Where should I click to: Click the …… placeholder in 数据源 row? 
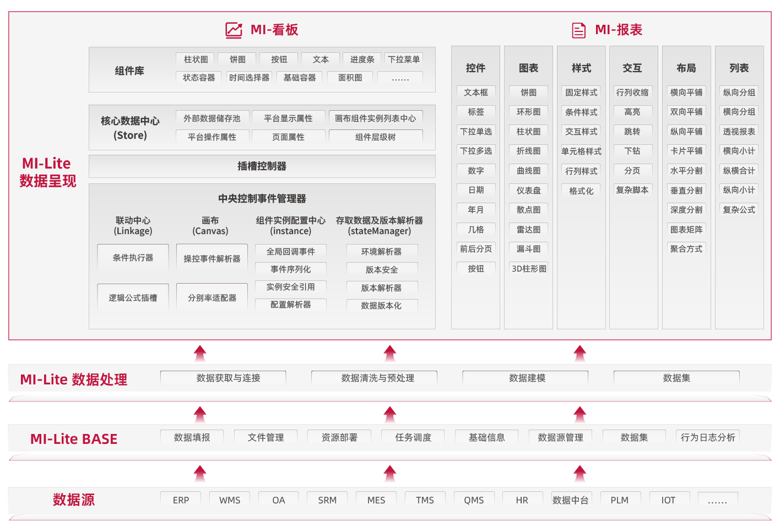pos(718,500)
